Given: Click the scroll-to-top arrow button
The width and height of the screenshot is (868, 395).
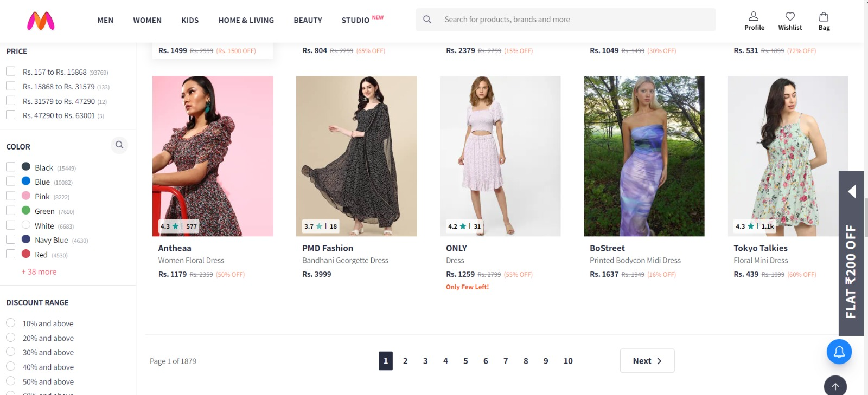Looking at the screenshot, I should pos(835,386).
